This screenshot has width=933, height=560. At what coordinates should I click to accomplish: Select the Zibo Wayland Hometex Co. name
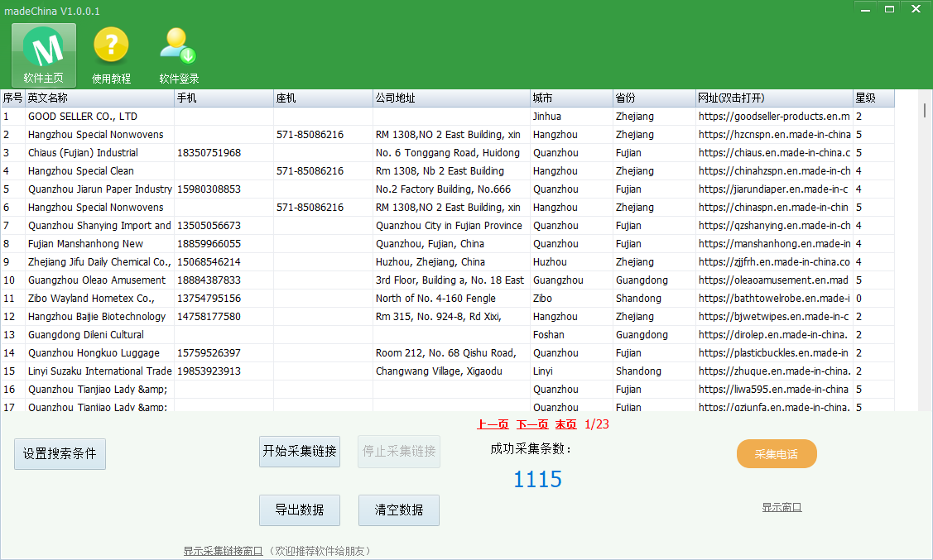tap(99, 299)
